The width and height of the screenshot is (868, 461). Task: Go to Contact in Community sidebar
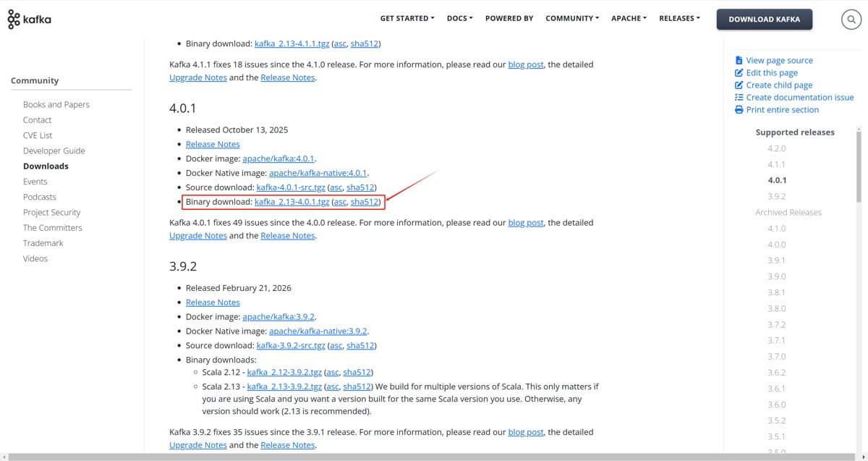click(x=37, y=120)
